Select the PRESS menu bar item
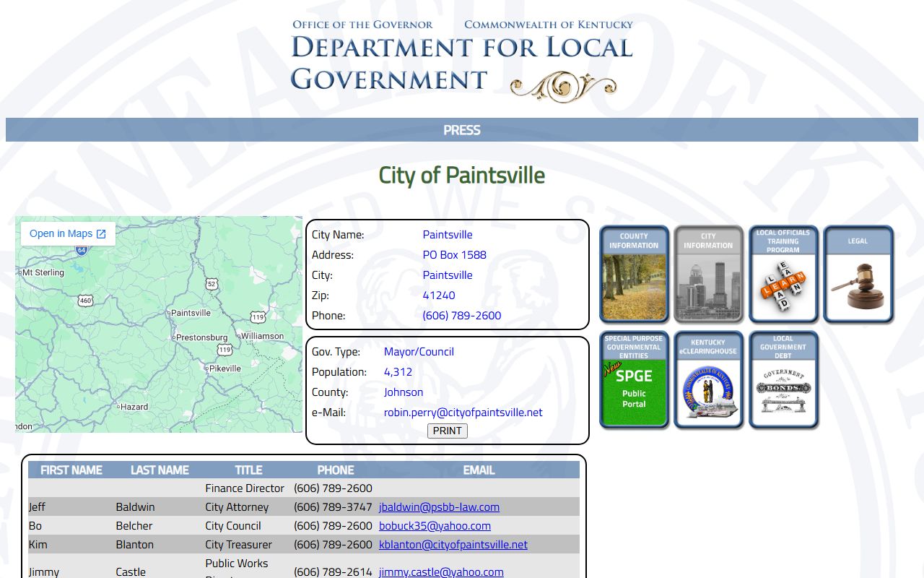Screen dimensions: 924x578 [x=462, y=130]
